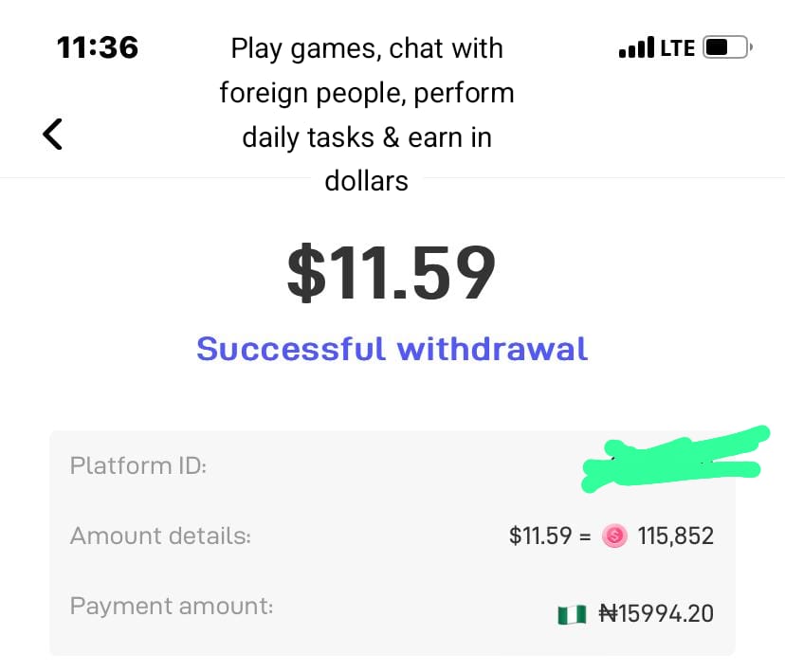Image resolution: width=785 pixels, height=672 pixels.
Task: Tap the Nigerian flag icon
Action: click(x=573, y=614)
